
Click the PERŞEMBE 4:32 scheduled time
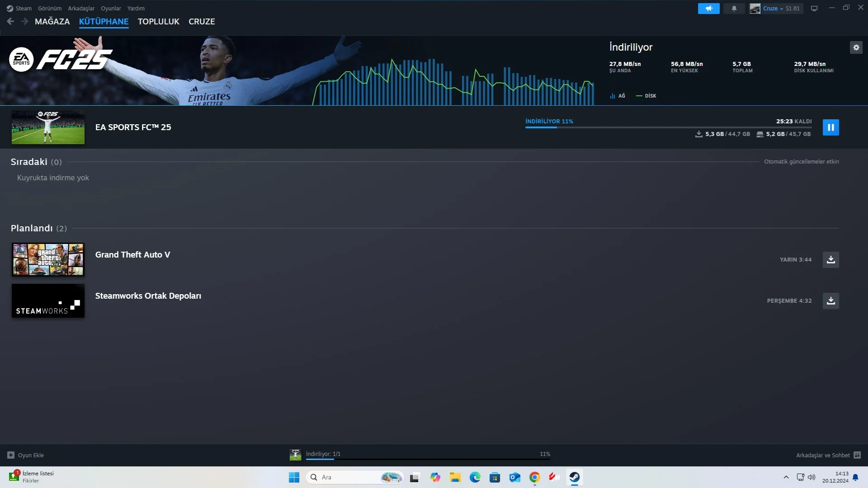pos(789,301)
